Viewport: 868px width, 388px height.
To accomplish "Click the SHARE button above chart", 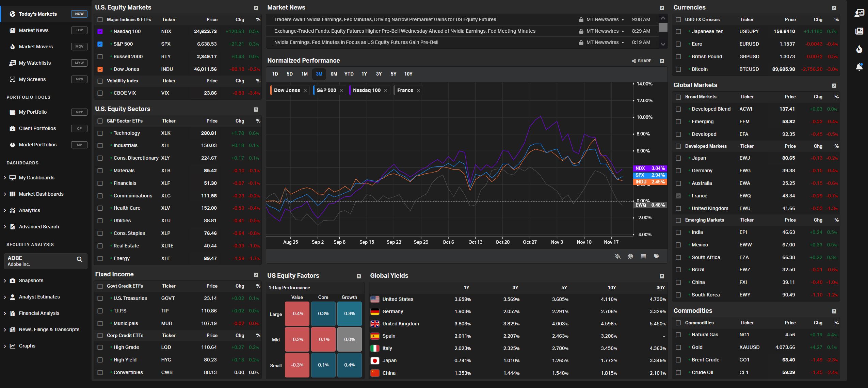I will (642, 61).
